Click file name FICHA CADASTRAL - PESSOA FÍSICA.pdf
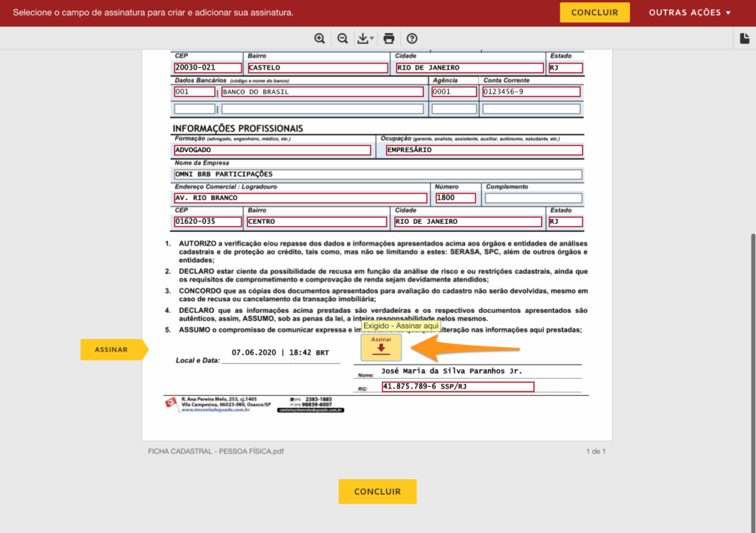The height and width of the screenshot is (533, 756). [x=216, y=452]
